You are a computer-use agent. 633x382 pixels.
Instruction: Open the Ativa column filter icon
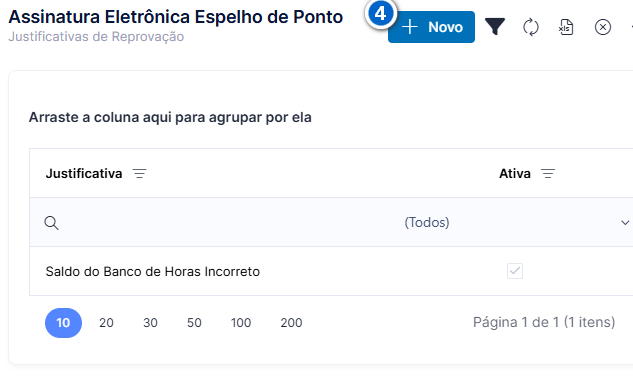click(x=548, y=174)
